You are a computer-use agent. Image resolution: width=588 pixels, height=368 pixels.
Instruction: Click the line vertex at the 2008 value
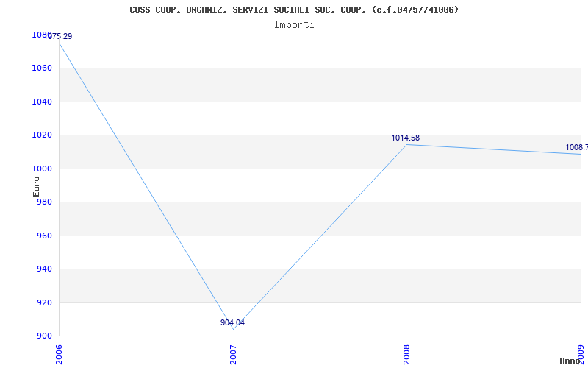click(407, 144)
